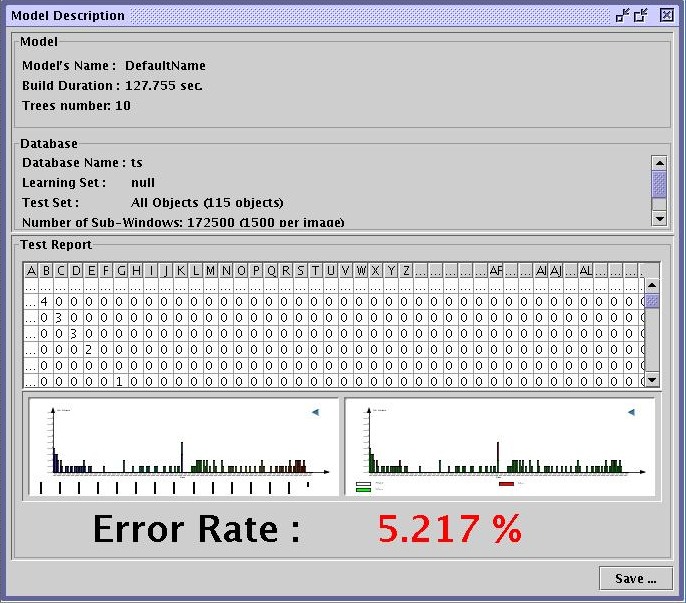Click the cell containing value 2

89,349
